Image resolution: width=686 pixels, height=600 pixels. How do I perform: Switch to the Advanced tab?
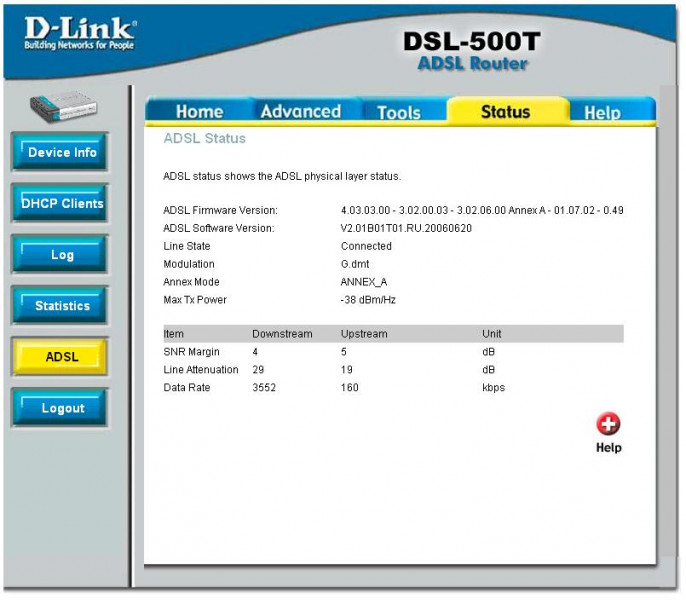[x=300, y=112]
